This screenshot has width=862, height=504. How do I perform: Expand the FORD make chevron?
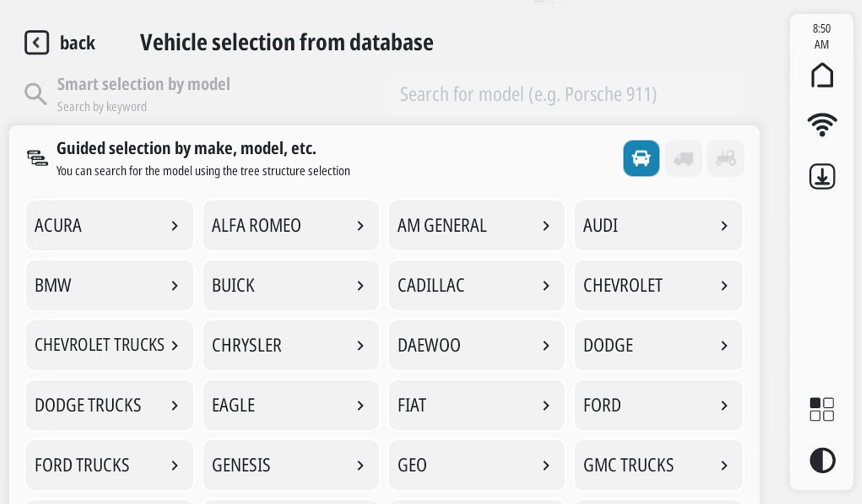click(x=724, y=405)
